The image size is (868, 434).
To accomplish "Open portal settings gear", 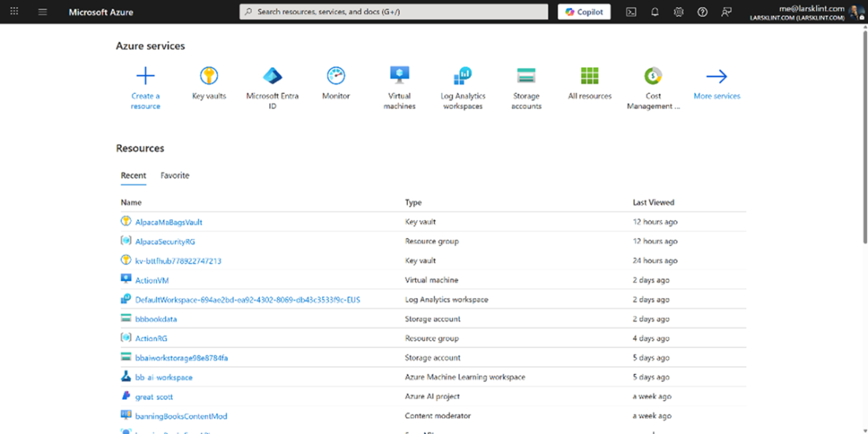I will [x=679, y=12].
